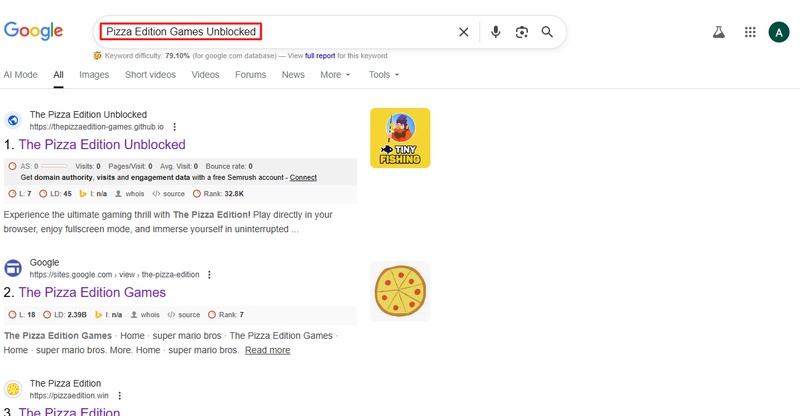800x416 pixels.
Task: Click Keyword difficulty 79.10% text
Action: tap(147, 56)
